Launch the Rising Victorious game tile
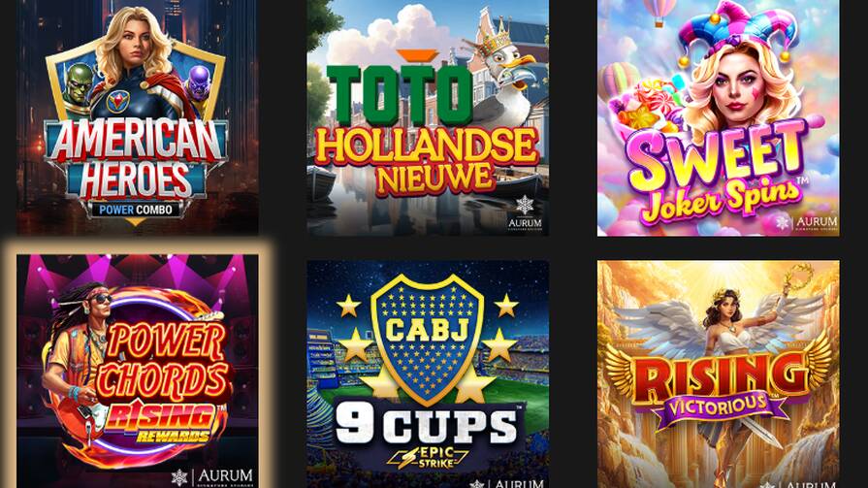The image size is (868, 488). pos(718,374)
